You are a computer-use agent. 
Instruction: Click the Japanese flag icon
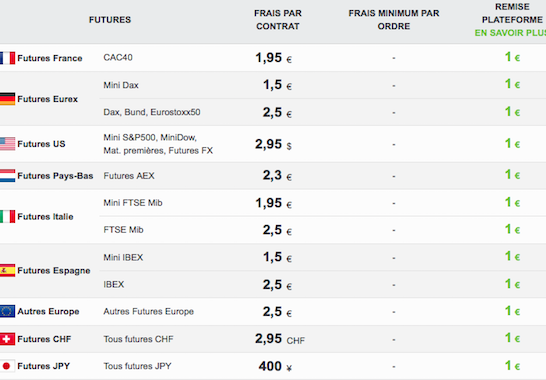click(x=7, y=366)
